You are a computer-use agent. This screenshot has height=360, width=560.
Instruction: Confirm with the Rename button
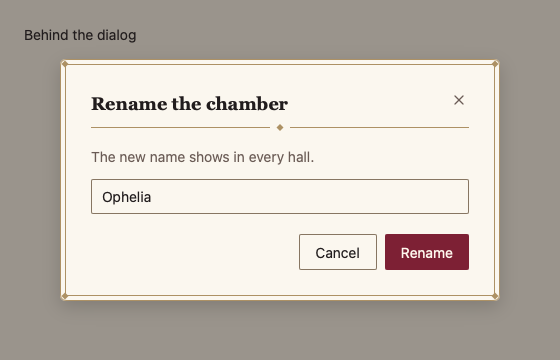(427, 252)
